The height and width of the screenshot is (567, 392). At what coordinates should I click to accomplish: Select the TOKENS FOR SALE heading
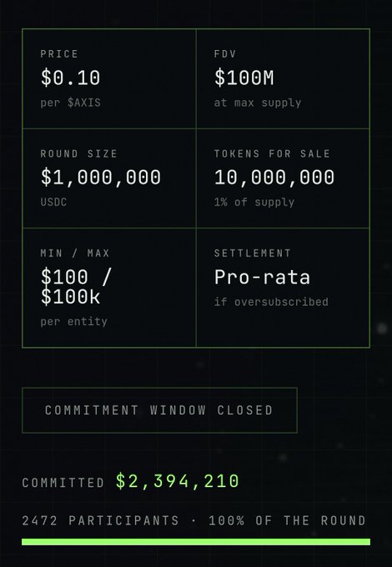point(272,153)
